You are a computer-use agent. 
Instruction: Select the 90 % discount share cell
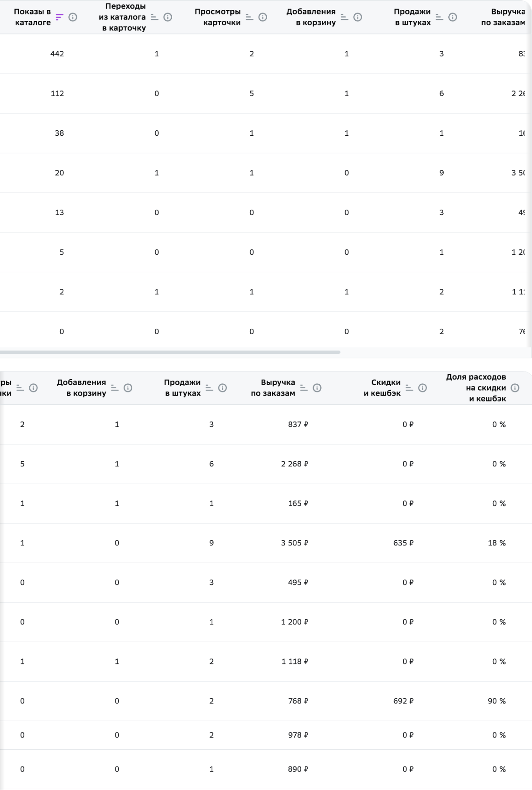click(x=497, y=701)
